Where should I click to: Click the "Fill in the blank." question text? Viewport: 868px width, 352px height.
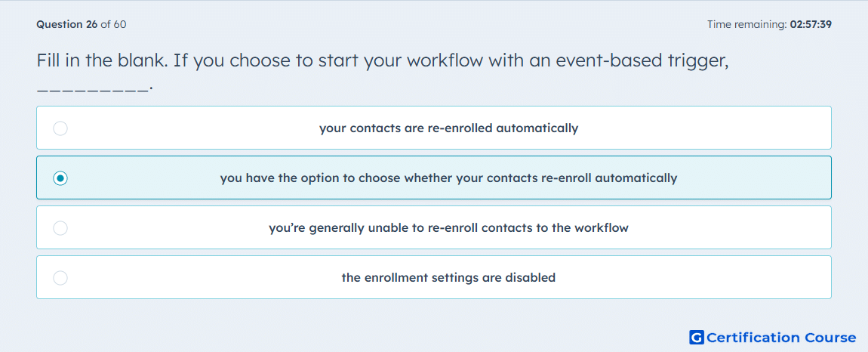click(103, 60)
